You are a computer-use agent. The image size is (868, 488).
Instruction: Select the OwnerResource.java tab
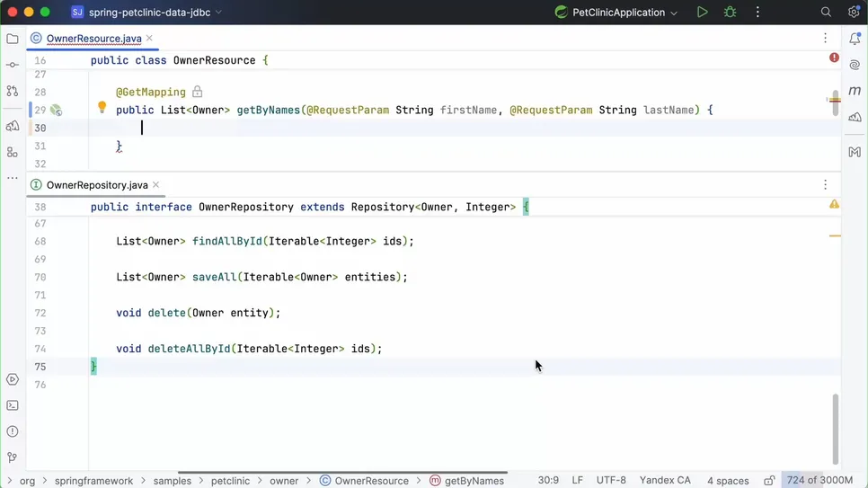93,39
